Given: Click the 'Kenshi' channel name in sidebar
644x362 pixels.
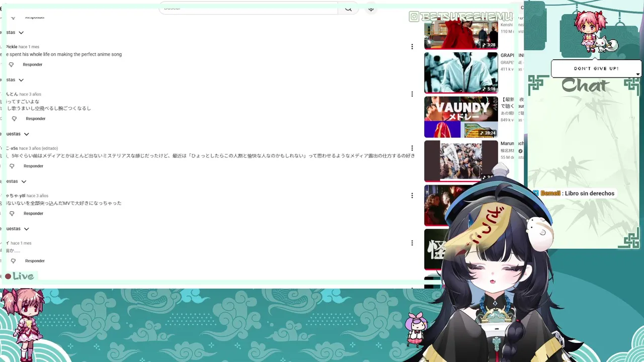Looking at the screenshot, I should [507, 25].
